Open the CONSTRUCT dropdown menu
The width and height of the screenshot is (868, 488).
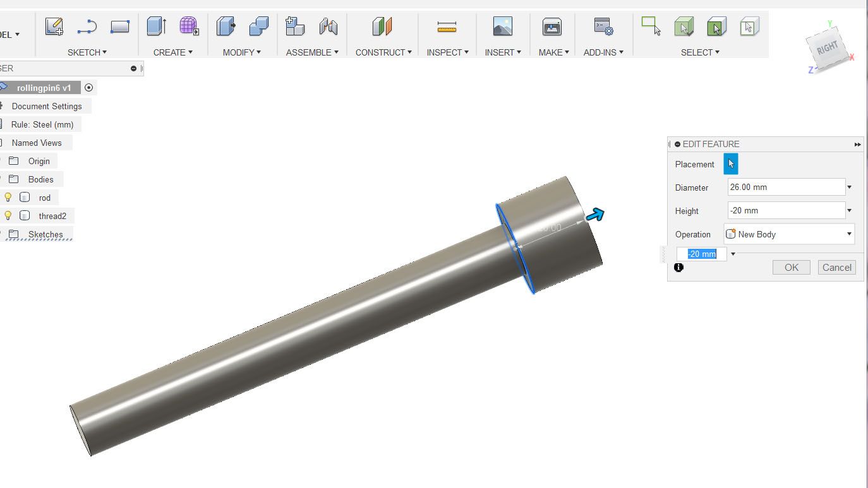point(383,52)
